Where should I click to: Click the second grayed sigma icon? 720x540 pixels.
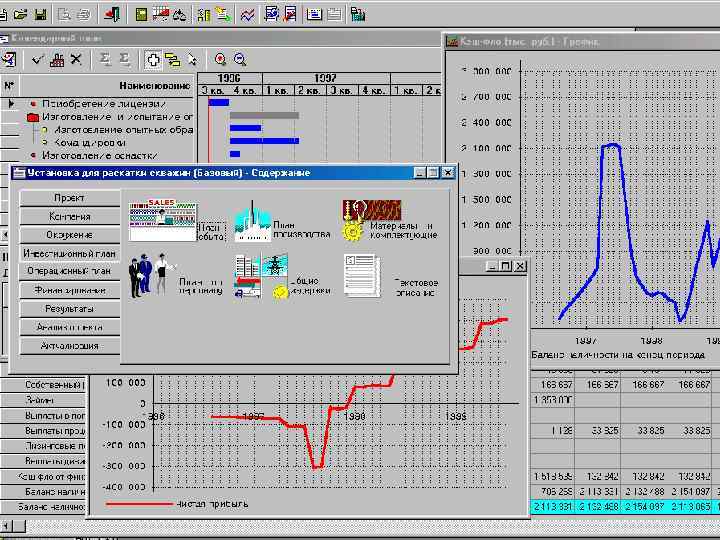click(x=124, y=59)
